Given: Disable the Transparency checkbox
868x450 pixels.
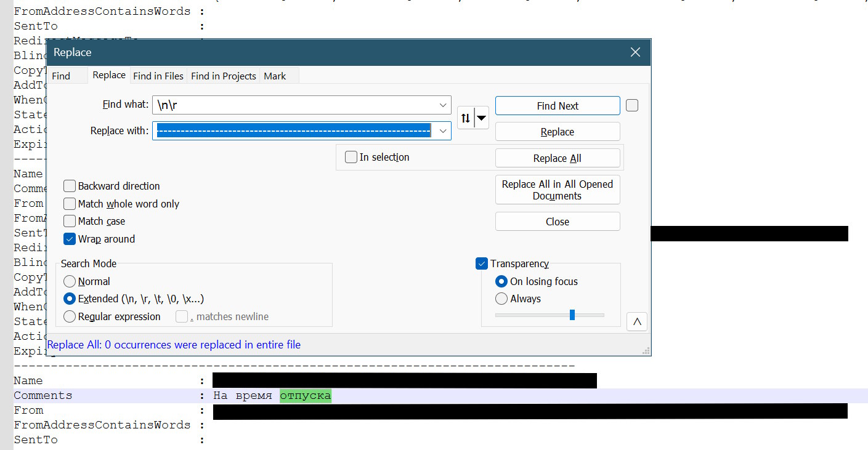Looking at the screenshot, I should click(482, 263).
